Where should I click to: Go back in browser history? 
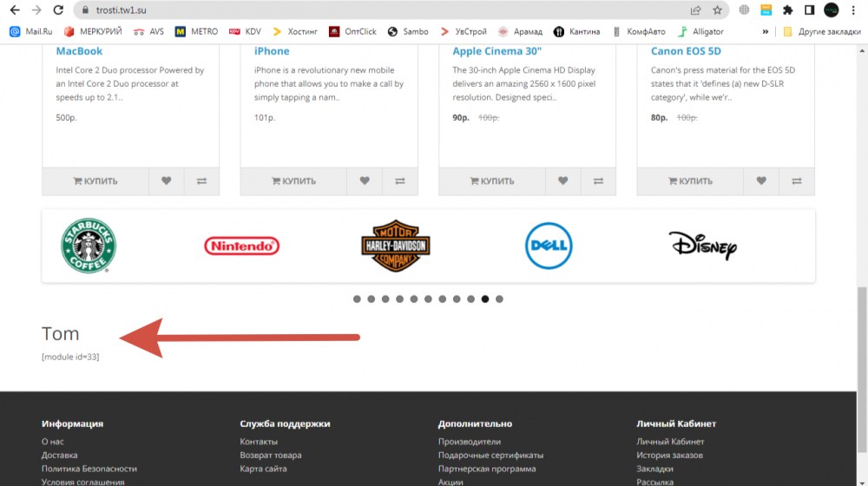pos(15,10)
